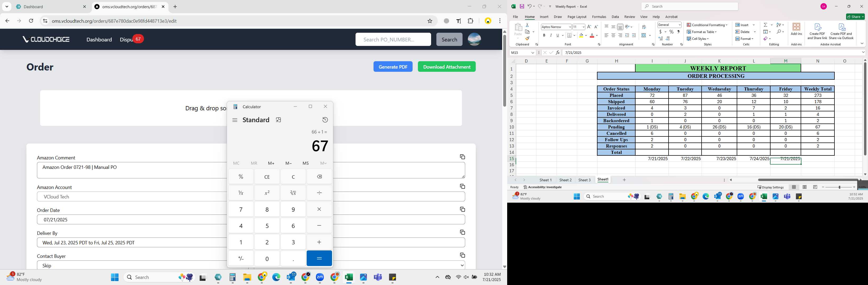The image size is (868, 285).
Task: Click the yellow Fill Color swatch icon
Action: tap(581, 35)
